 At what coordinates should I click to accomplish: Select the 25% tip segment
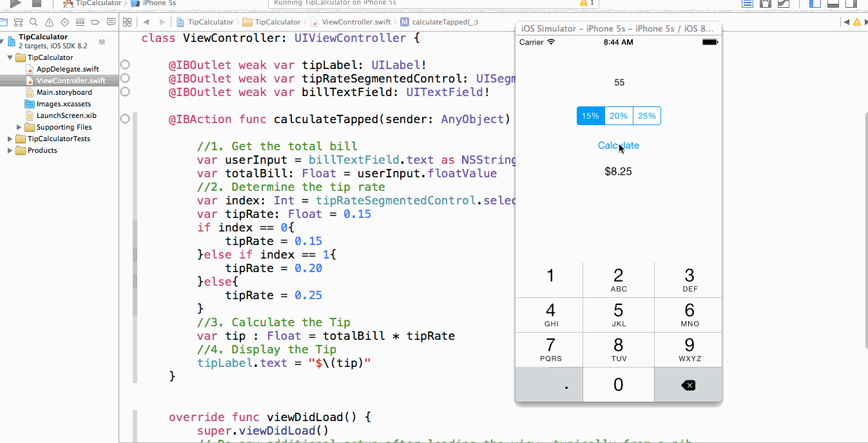click(647, 116)
